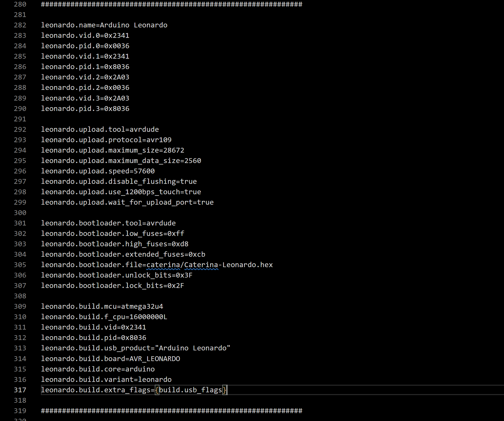Image resolution: width=504 pixels, height=421 pixels.
Task: Click the 'bootloader.low_fuses=0xff' line
Action: click(112, 234)
